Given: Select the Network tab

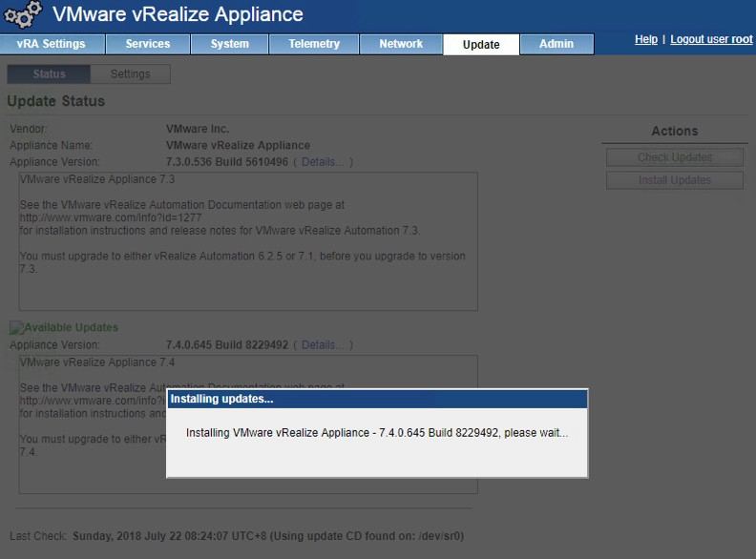Looking at the screenshot, I should (x=401, y=44).
